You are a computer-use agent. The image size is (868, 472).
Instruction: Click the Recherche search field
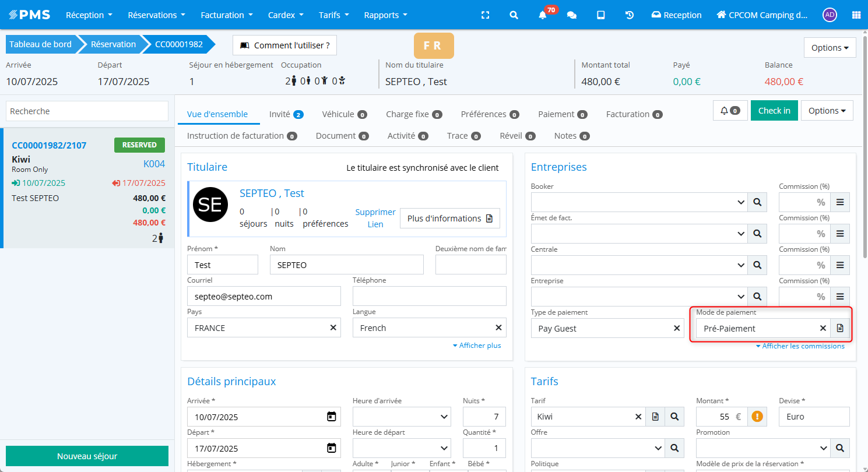(87, 111)
